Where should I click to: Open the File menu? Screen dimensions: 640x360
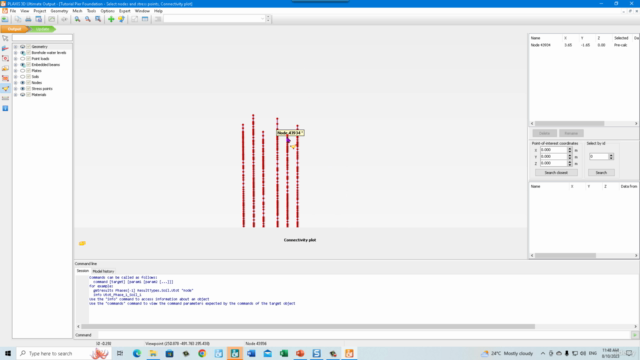(x=13, y=11)
